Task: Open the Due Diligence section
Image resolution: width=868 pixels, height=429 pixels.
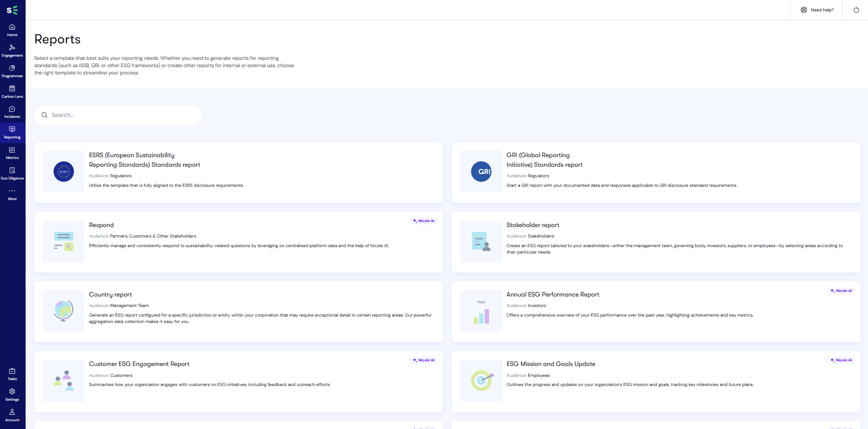Action: (12, 173)
